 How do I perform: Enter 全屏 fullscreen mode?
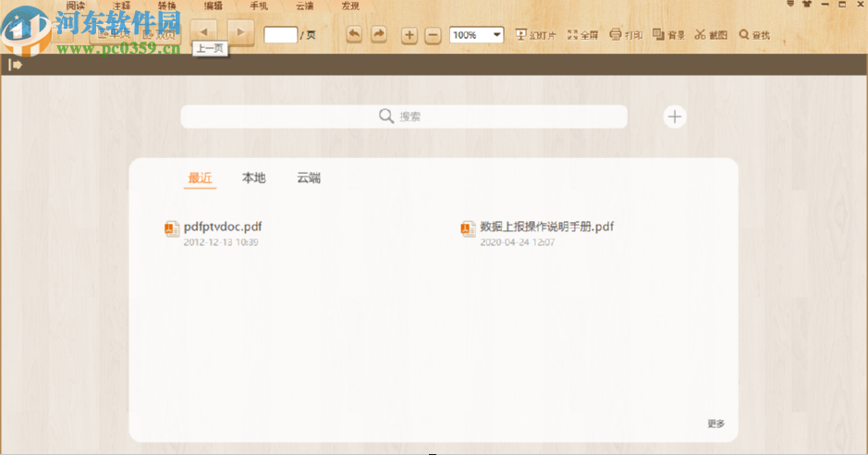click(582, 35)
